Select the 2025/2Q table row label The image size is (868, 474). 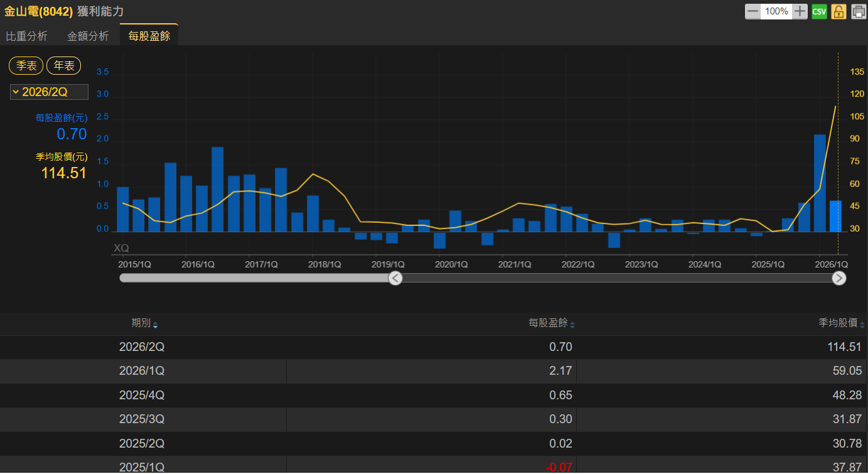[x=142, y=444]
